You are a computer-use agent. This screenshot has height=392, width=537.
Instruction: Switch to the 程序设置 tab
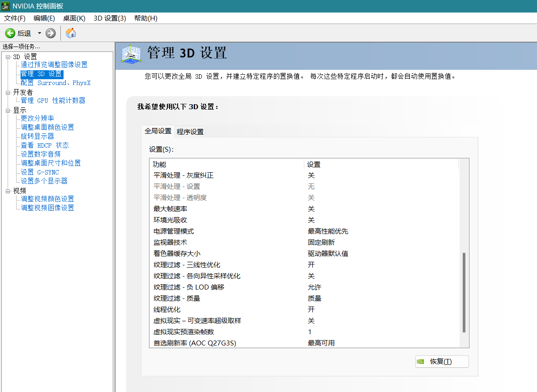(x=190, y=132)
